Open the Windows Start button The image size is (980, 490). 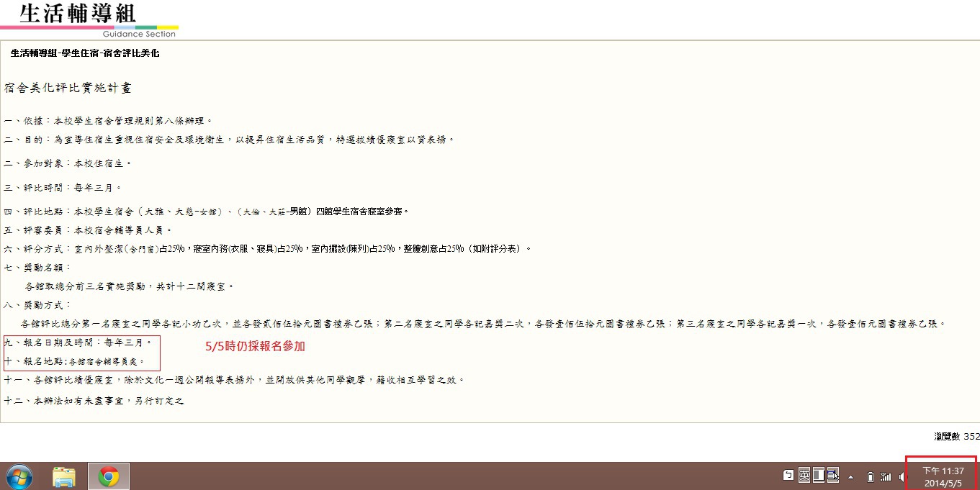click(19, 476)
